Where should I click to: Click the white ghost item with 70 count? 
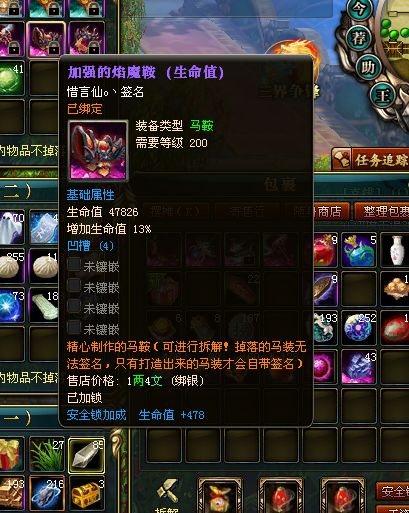pyautogui.click(x=12, y=228)
